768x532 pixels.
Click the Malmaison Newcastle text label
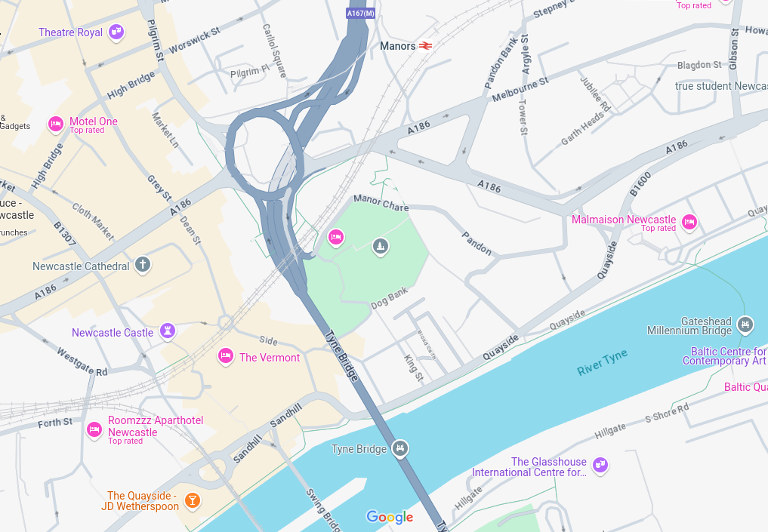pos(624,220)
